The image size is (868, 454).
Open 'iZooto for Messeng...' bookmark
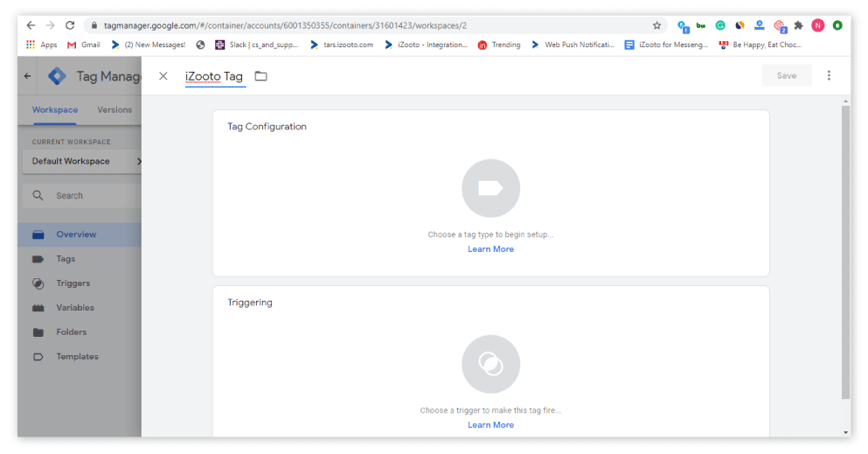click(666, 45)
